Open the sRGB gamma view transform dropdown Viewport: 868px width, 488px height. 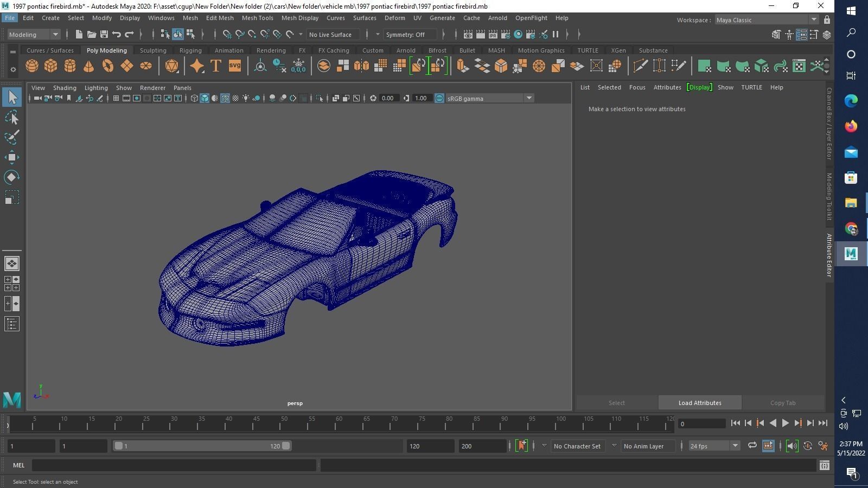pos(489,98)
